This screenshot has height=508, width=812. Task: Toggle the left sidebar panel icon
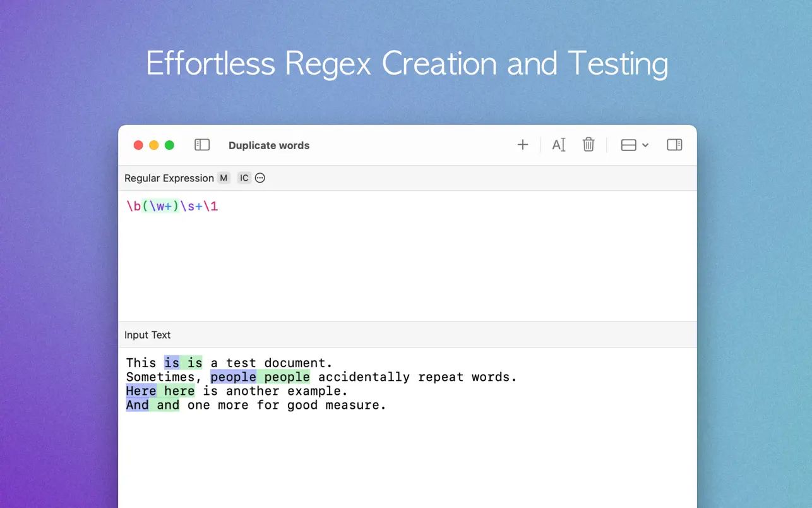(202, 145)
